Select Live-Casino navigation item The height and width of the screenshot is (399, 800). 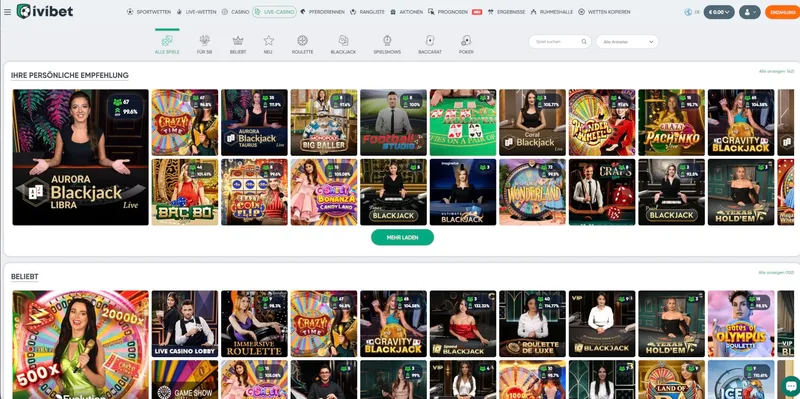(274, 12)
